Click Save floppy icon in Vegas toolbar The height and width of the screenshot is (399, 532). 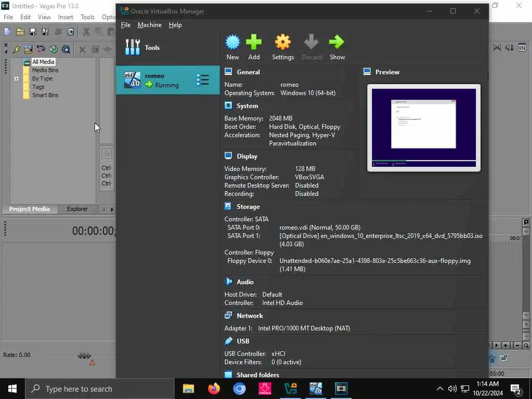[33, 32]
